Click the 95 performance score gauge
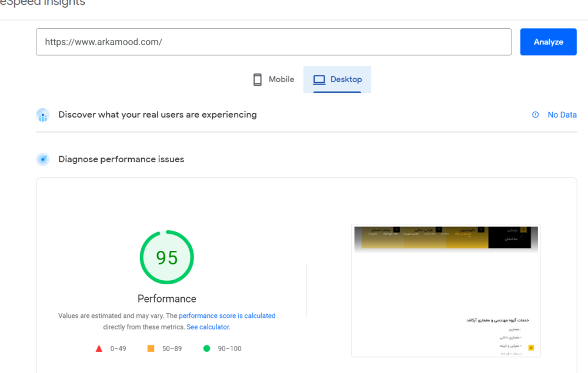588x373 pixels. pos(166,257)
